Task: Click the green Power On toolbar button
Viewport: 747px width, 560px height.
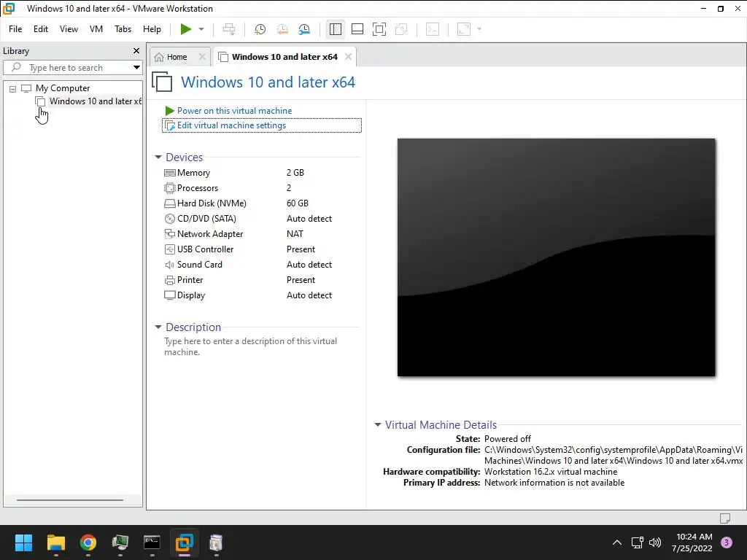Action: pos(186,29)
